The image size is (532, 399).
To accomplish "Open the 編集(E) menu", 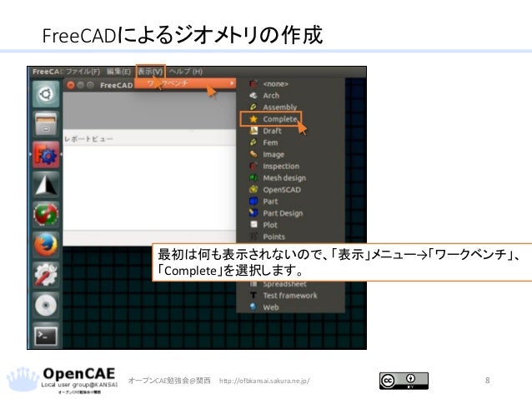I will pyautogui.click(x=118, y=72).
